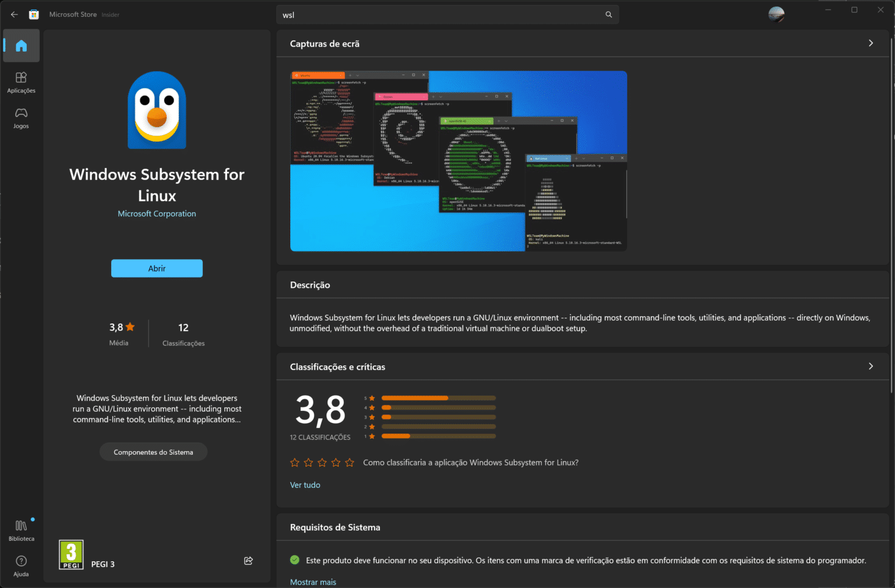The image size is (895, 588).
Task: Open the Ajuda sidebar icon
Action: [x=21, y=564]
